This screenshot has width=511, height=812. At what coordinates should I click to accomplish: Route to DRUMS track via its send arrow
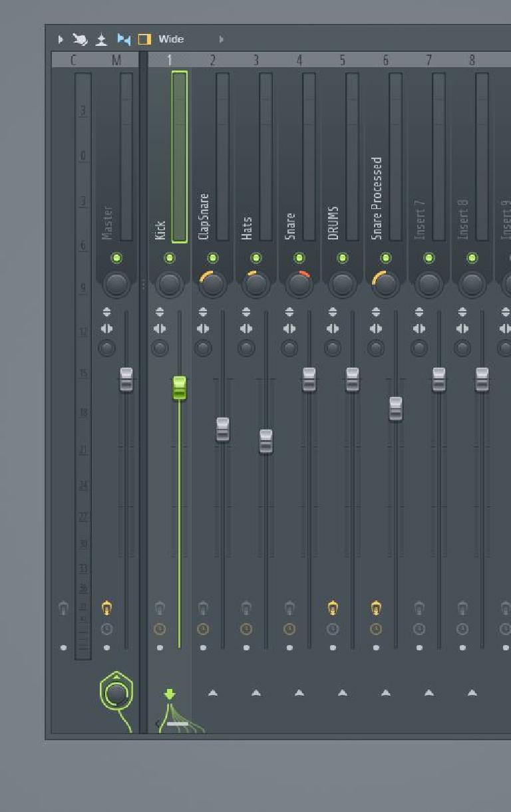pos(343,693)
